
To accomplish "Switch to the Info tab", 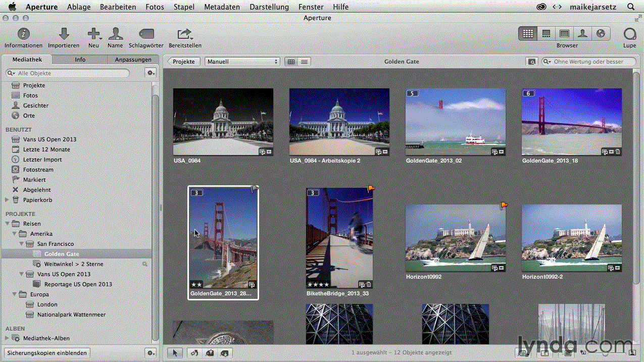I will [80, 60].
